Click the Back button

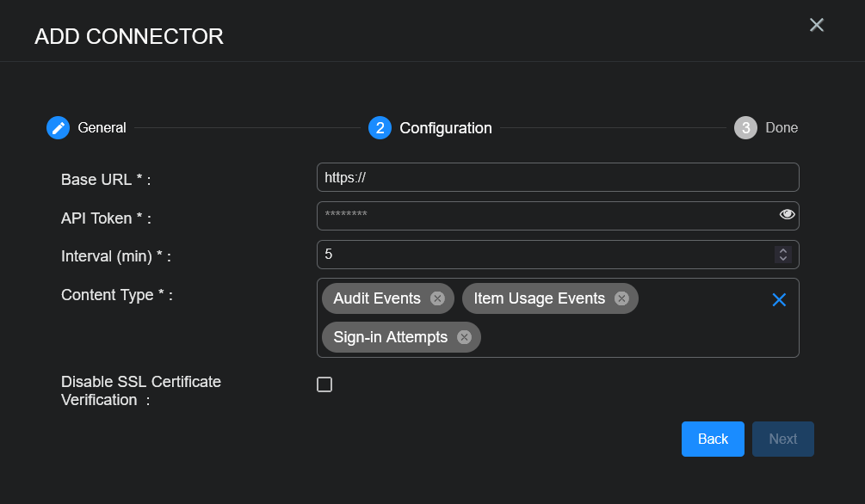pos(713,439)
